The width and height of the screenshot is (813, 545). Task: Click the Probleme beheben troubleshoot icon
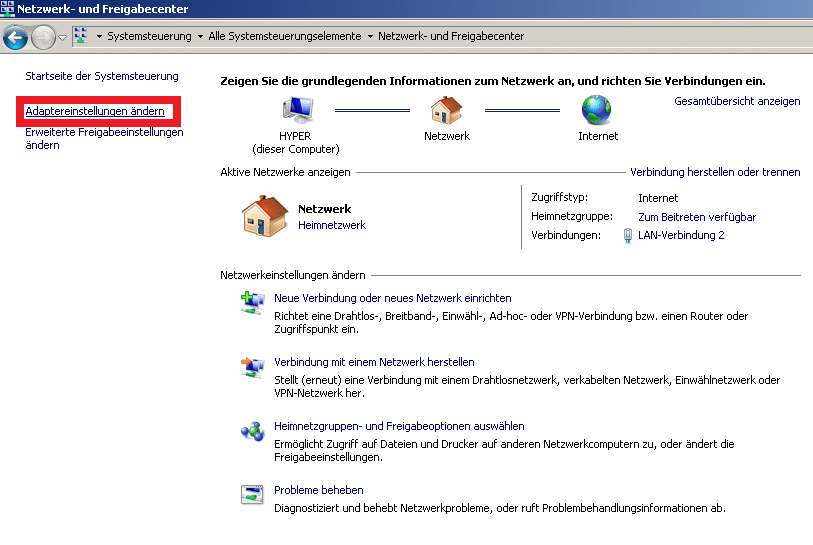click(x=251, y=494)
